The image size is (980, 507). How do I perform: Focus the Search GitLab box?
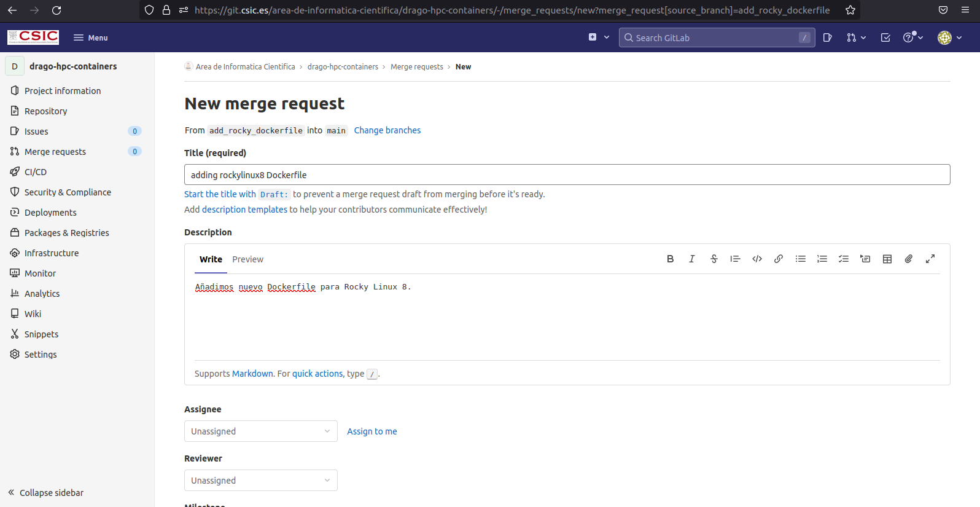(717, 37)
